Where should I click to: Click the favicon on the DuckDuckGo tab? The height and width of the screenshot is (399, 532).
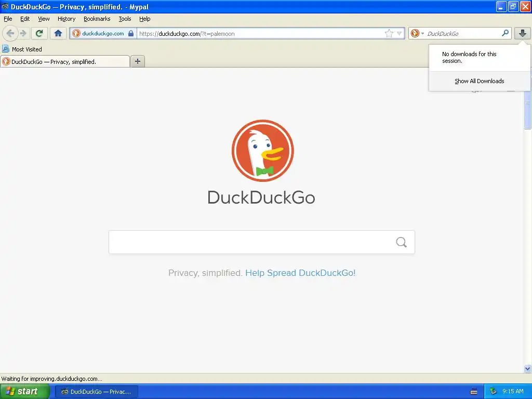[x=6, y=61]
